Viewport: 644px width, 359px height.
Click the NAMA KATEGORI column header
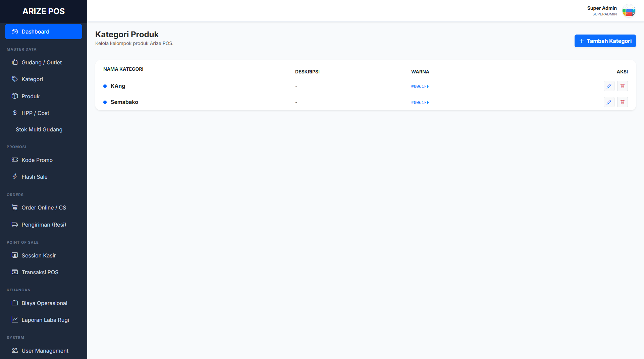pyautogui.click(x=123, y=69)
